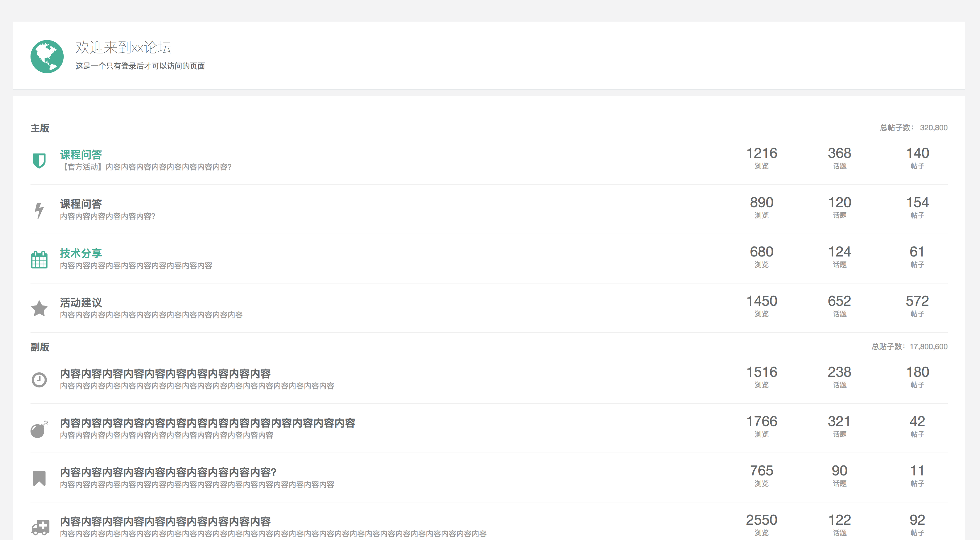Click the 副版 section heading

point(40,347)
